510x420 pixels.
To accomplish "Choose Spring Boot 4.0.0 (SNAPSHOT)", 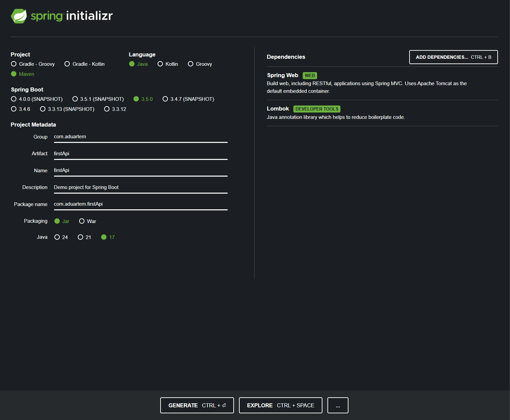I will (37, 99).
